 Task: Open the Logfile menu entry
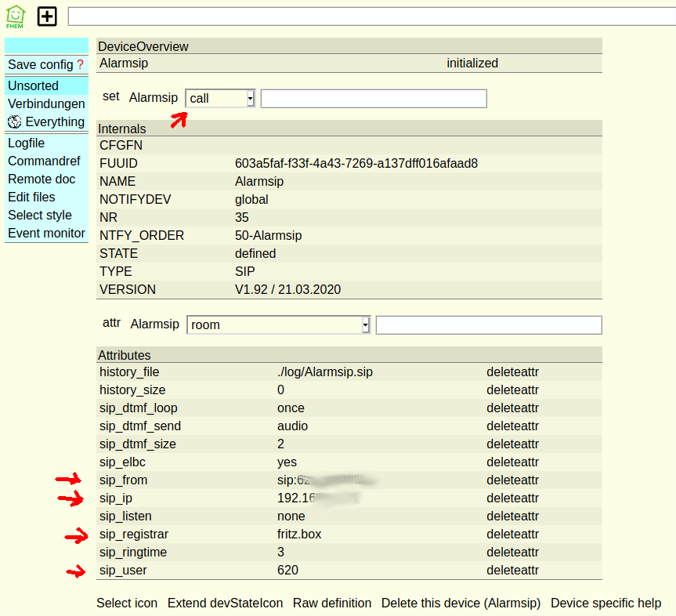click(x=26, y=143)
